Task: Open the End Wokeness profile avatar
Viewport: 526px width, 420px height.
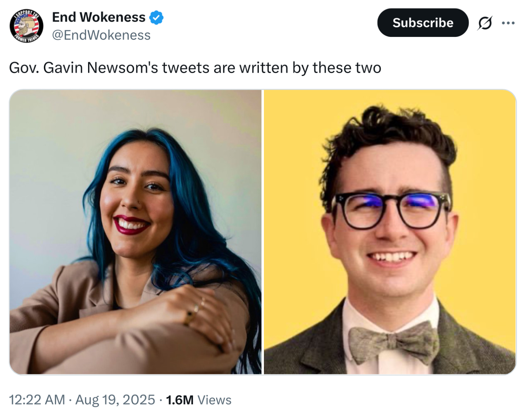Action: pos(26,26)
